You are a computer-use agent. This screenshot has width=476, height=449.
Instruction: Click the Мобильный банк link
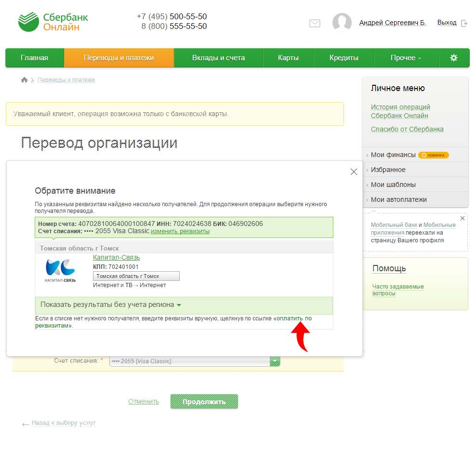(394, 225)
